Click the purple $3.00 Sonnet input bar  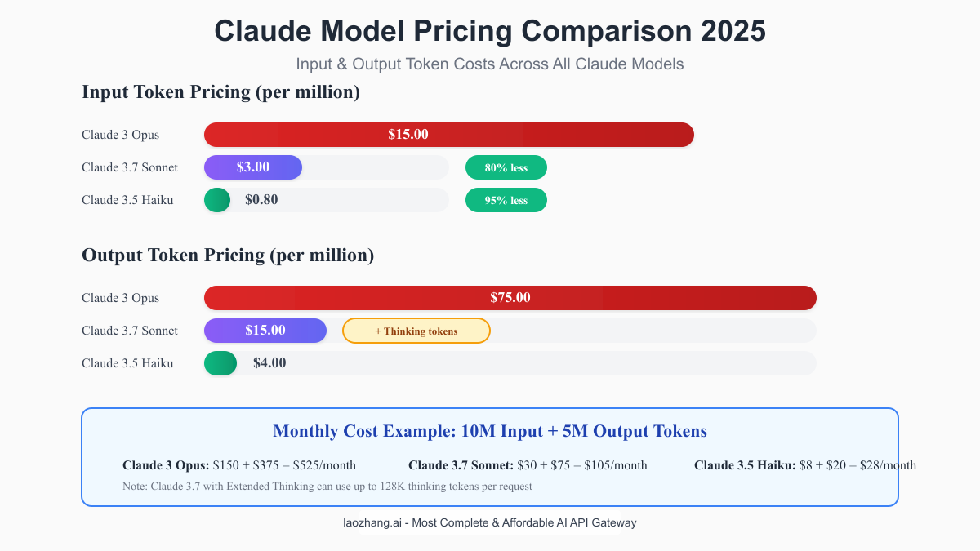253,167
